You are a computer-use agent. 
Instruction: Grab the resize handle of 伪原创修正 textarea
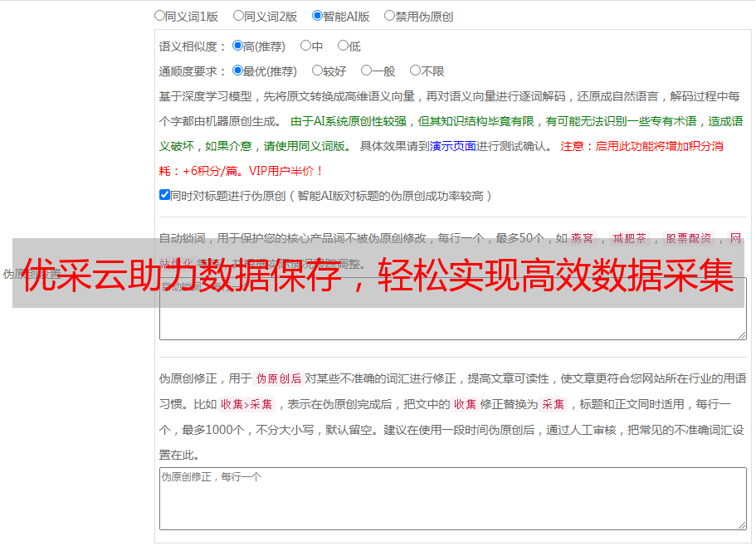coord(742,525)
